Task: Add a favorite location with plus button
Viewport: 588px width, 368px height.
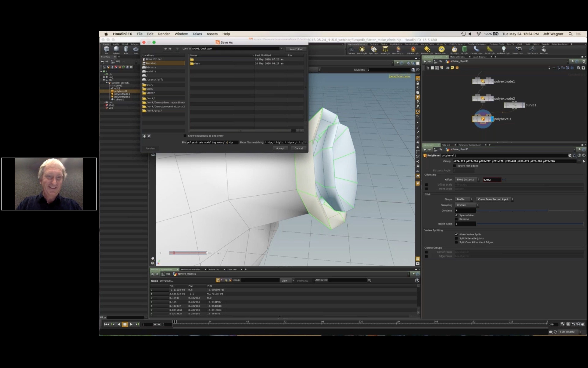Action: 144,136
